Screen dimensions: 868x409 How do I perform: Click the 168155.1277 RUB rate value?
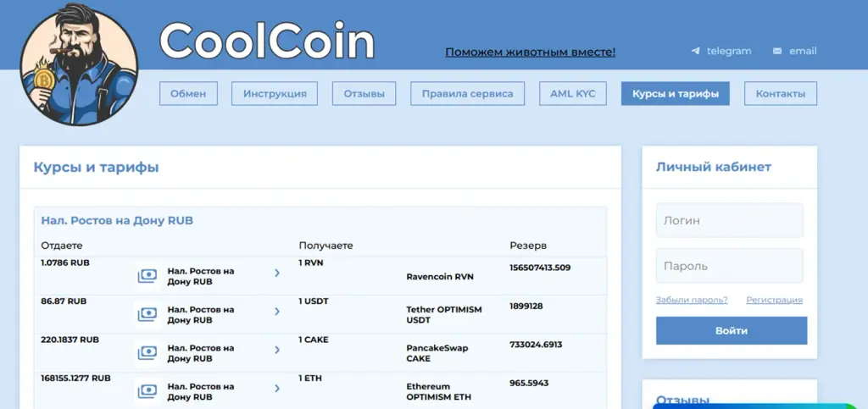click(x=75, y=378)
